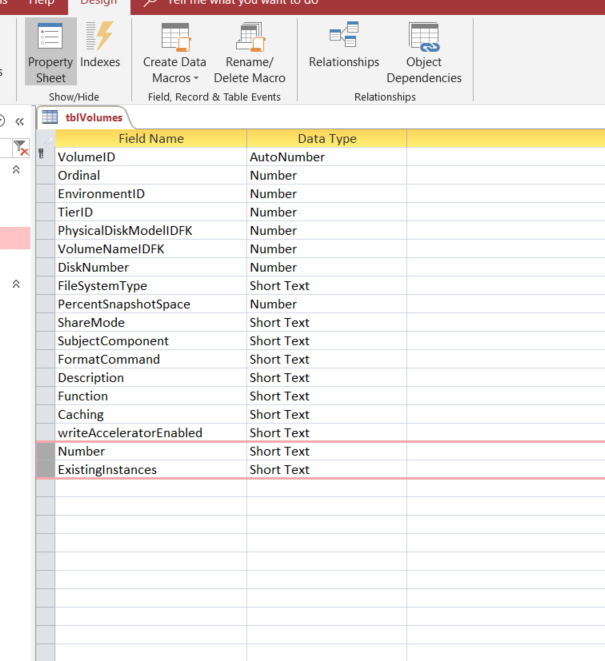Image resolution: width=605 pixels, height=661 pixels.
Task: Click the Field Name column header
Action: click(151, 139)
